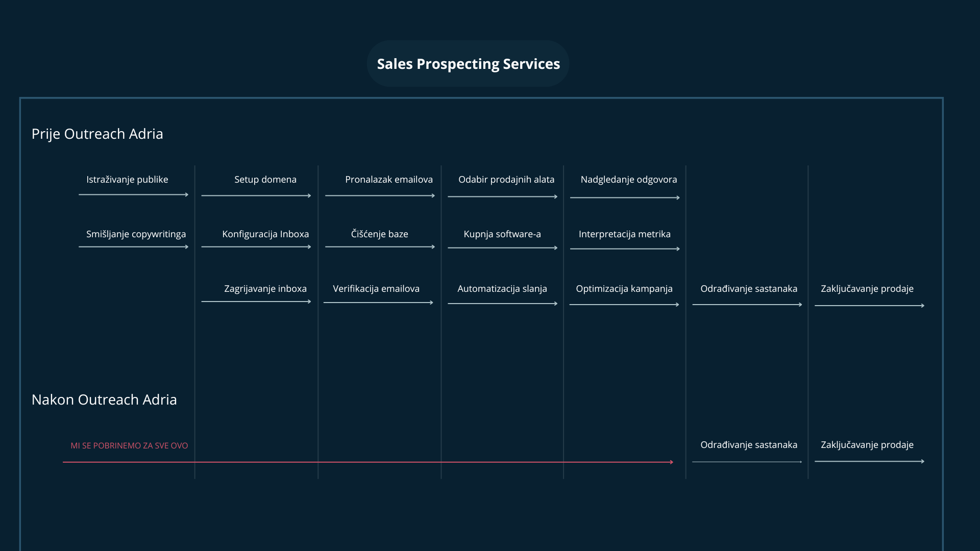Click the Istraživanje publike step label
The height and width of the screenshot is (551, 980).
tap(127, 180)
